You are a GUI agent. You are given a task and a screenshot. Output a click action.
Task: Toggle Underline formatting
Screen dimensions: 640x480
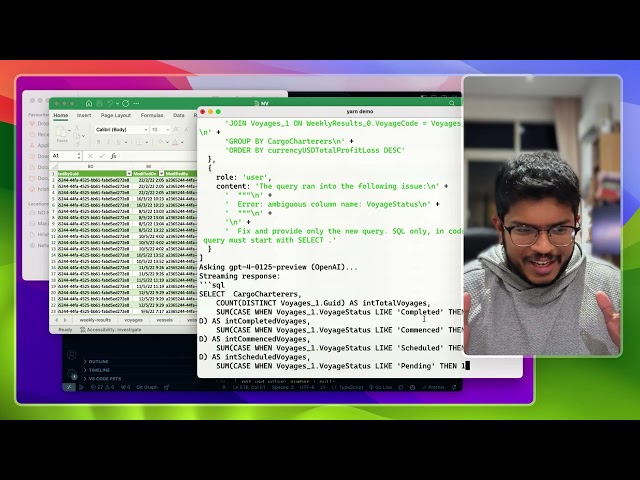click(x=118, y=142)
